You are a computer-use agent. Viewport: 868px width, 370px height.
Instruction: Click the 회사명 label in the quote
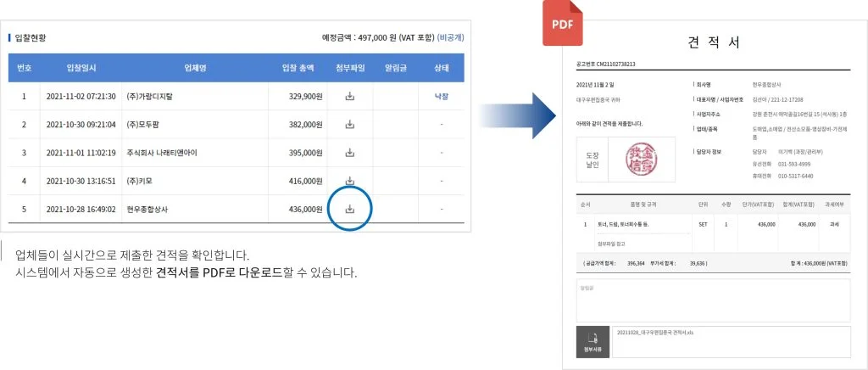[x=705, y=85]
